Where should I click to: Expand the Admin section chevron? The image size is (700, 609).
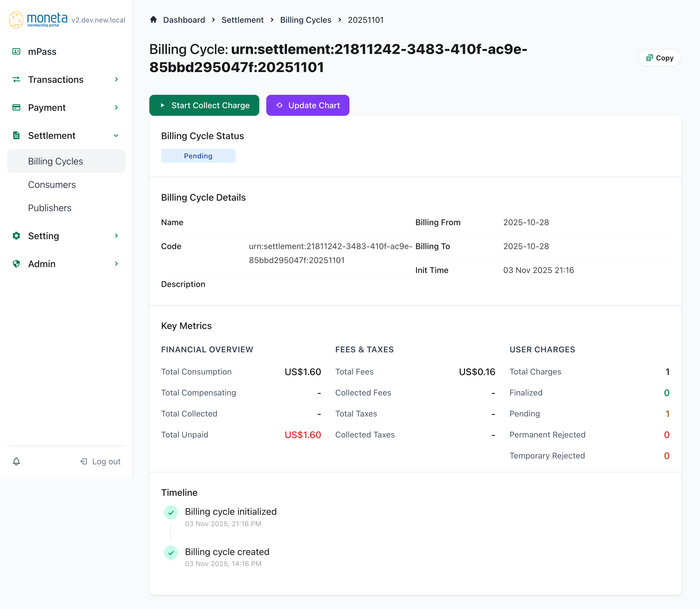click(116, 264)
